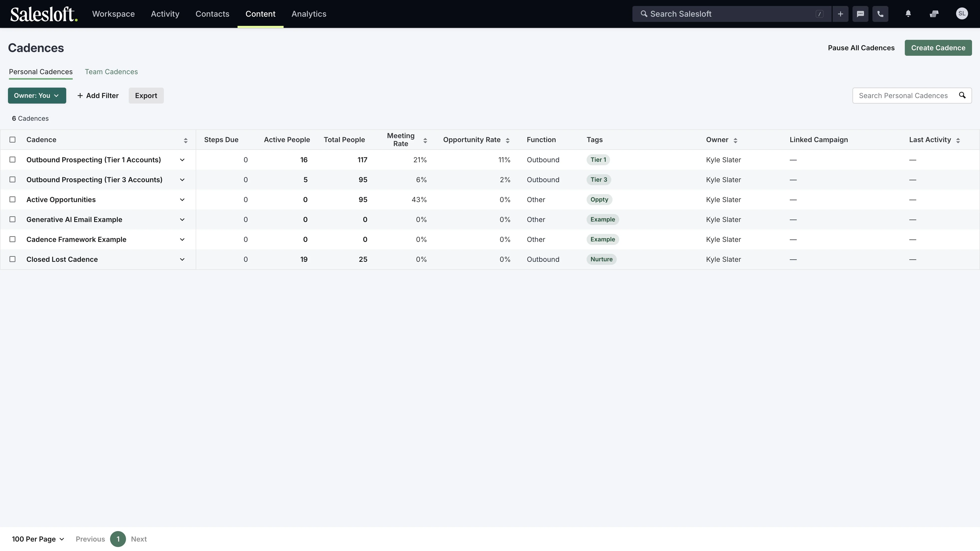Click the Tier 3 tag
Screen dimensions: 980x551
pos(599,179)
